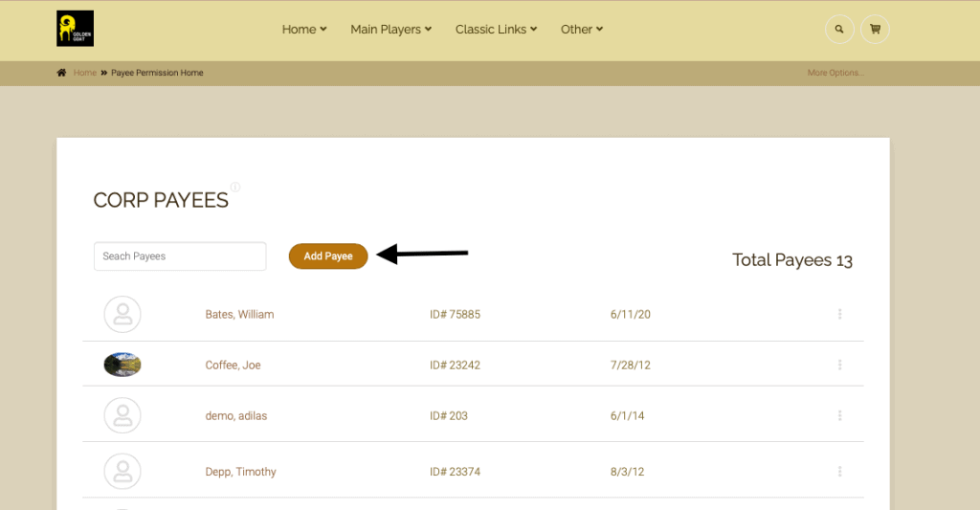Open options menu for Bates, William
This screenshot has width=980, height=510.
click(x=840, y=314)
